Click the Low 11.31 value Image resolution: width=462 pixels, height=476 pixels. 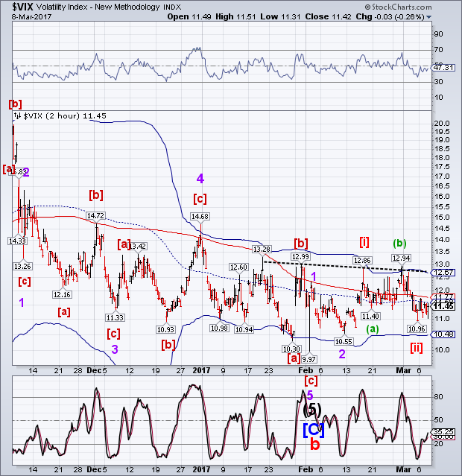[x=280, y=16]
